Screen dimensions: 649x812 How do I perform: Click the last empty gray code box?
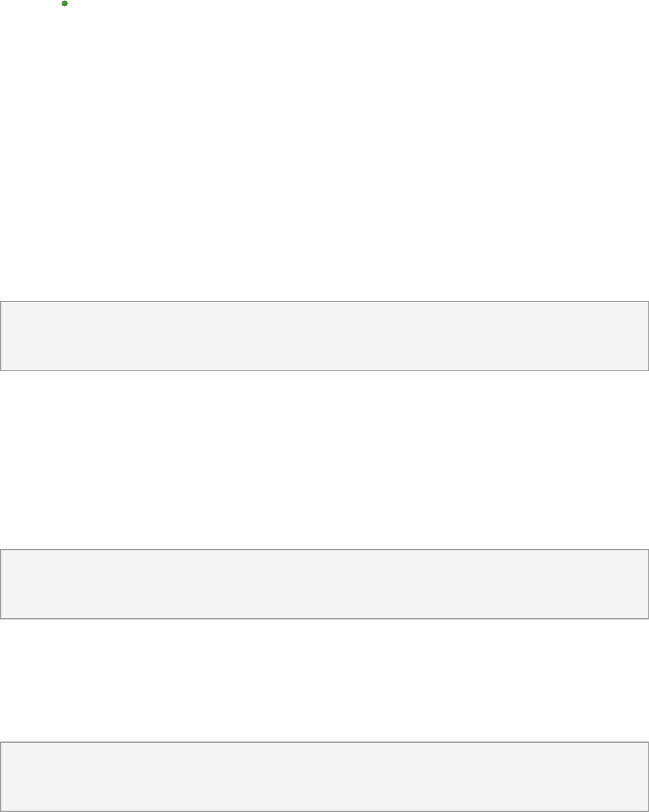point(324,777)
